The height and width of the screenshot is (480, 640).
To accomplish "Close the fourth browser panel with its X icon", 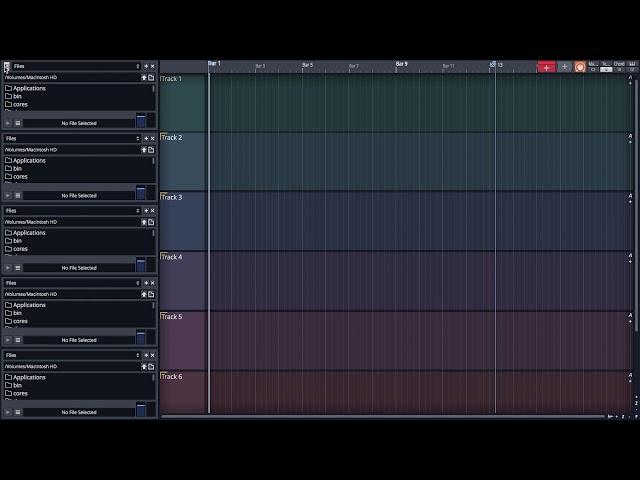I will 153,283.
